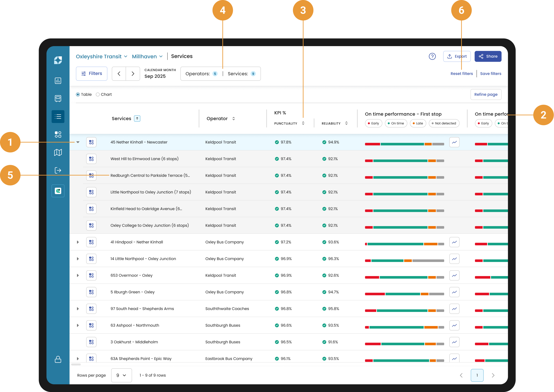Screen dimensions: 554x392
Task: Toggle the Late legend chip filter
Action: [x=418, y=123]
